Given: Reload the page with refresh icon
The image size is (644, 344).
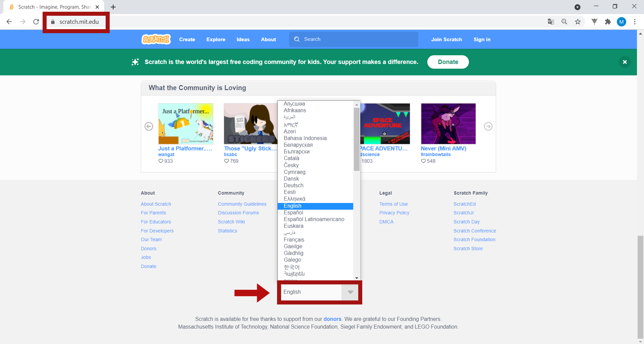Looking at the screenshot, I should [x=36, y=22].
